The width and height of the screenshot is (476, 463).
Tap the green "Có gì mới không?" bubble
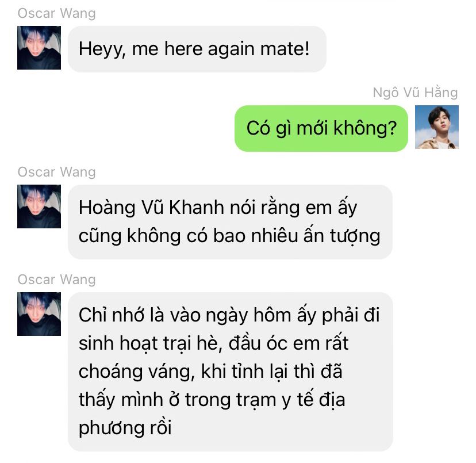click(321, 128)
